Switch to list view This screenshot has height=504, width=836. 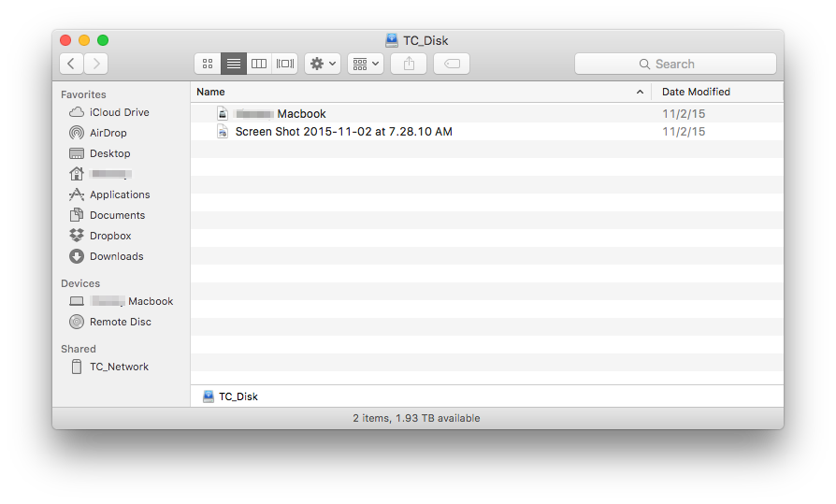234,64
